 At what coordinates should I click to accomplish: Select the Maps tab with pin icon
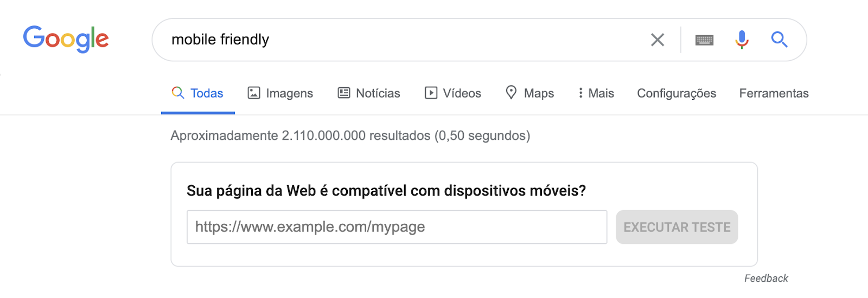[x=529, y=93]
